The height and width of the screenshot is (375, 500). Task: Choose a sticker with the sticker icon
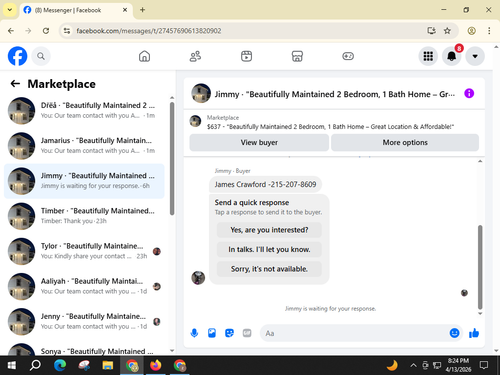(x=229, y=333)
